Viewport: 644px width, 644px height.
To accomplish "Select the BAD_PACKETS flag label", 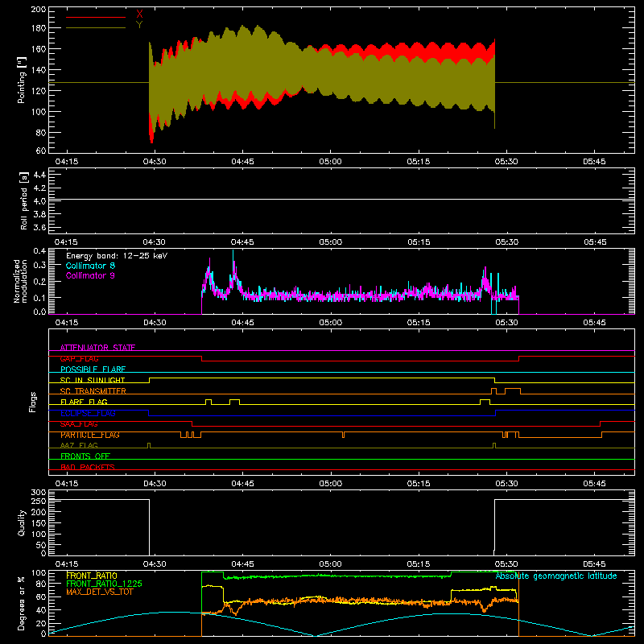I will click(88, 467).
